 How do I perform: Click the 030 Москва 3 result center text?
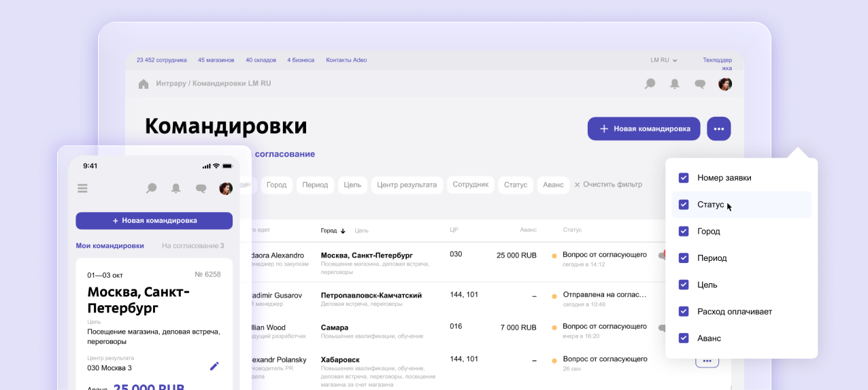(110, 368)
